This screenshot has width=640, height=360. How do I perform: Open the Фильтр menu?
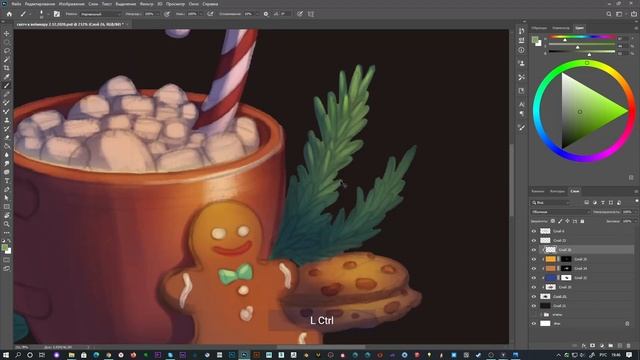pyautogui.click(x=147, y=4)
